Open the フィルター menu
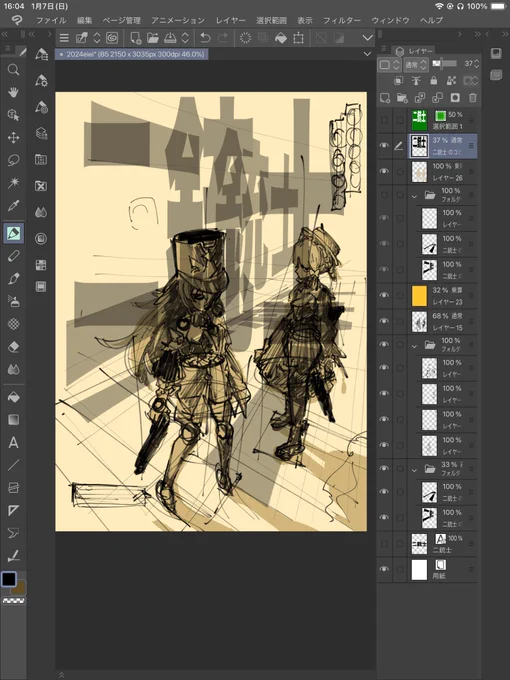 (x=342, y=20)
